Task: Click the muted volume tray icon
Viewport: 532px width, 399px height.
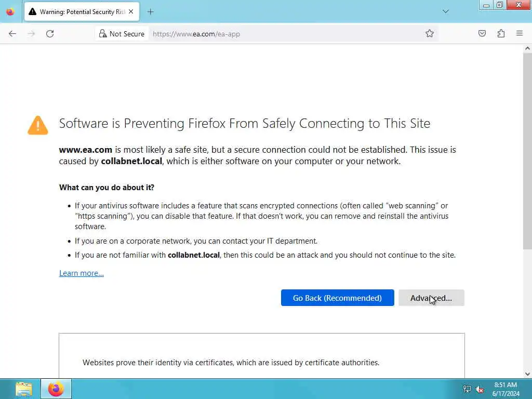Action: pyautogui.click(x=480, y=389)
